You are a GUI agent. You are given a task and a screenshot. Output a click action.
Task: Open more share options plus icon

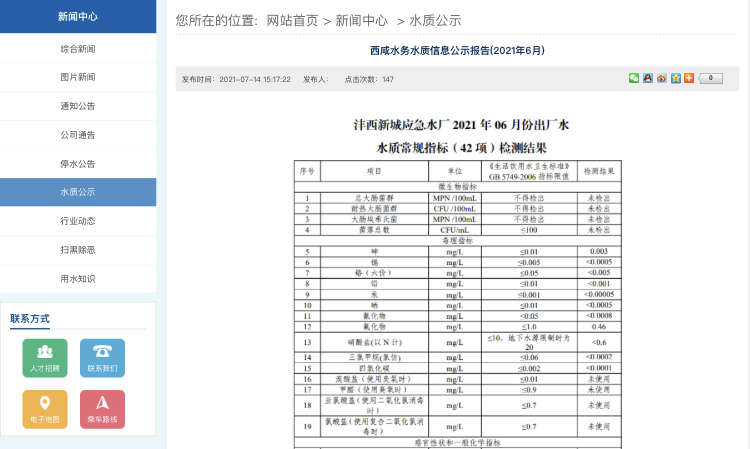689,78
